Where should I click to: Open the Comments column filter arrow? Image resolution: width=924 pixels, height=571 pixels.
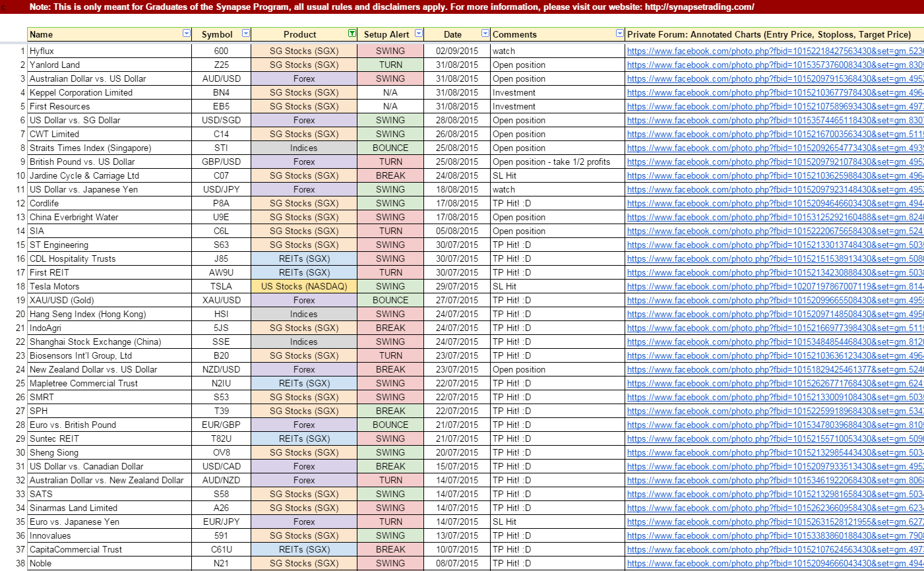[619, 34]
